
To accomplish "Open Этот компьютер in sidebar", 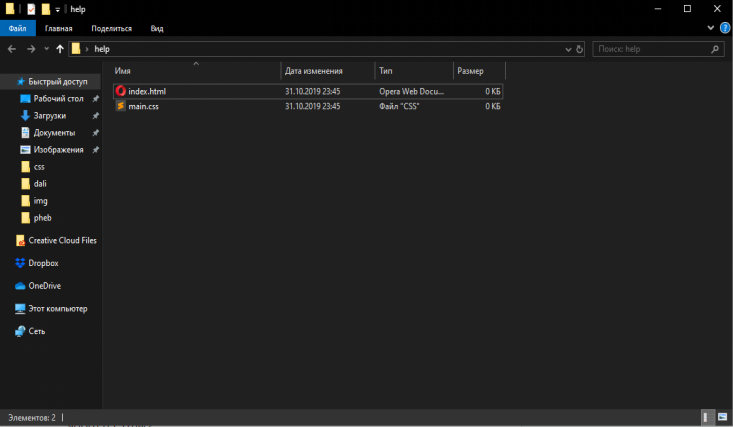I will [57, 309].
